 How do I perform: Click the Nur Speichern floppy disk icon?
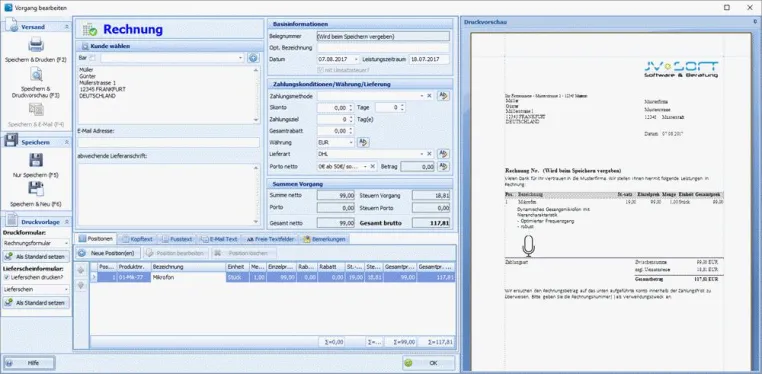coord(36,160)
